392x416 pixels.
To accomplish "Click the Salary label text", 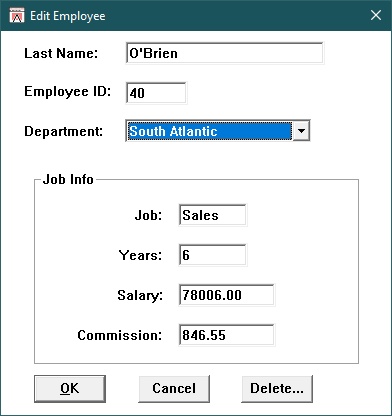I will click(x=140, y=296).
